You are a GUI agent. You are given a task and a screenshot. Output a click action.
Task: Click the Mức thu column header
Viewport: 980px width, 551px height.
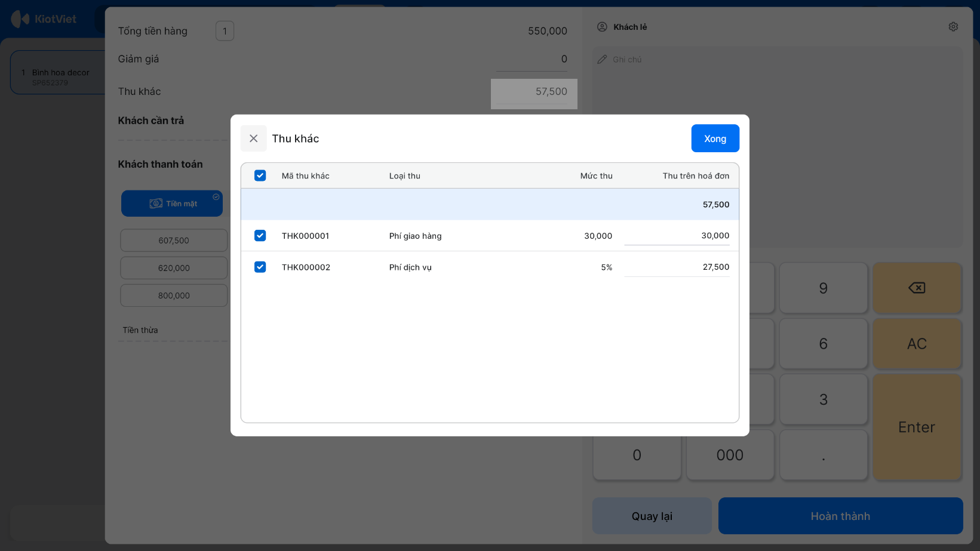pos(596,176)
